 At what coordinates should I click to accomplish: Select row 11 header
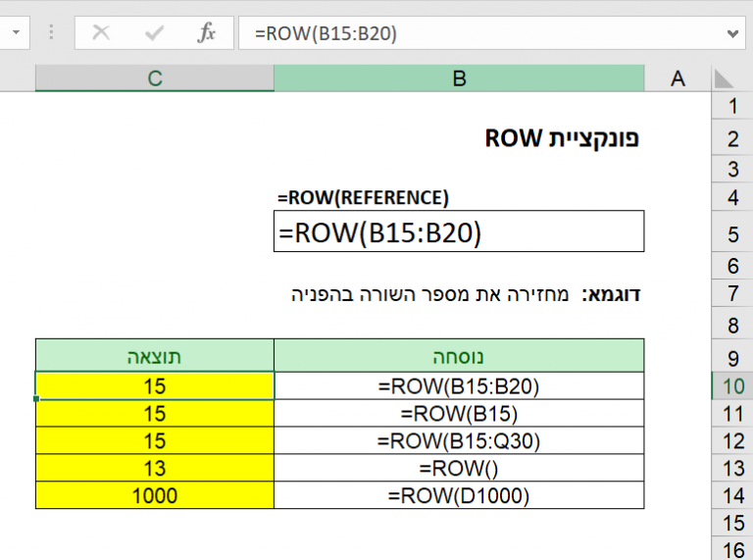732,414
